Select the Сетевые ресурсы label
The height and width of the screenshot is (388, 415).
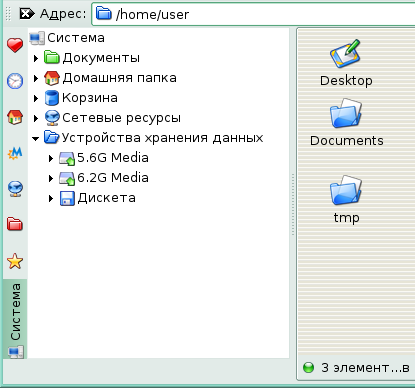(121, 118)
